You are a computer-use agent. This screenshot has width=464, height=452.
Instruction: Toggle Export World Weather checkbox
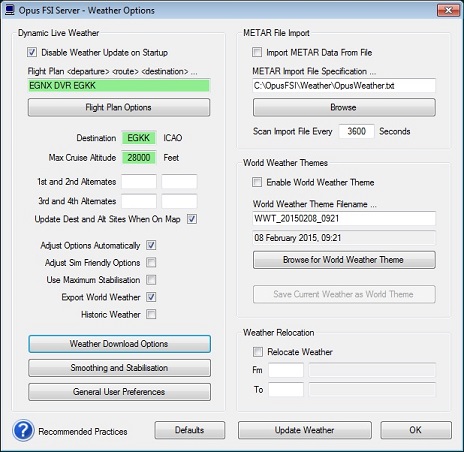tap(151, 297)
